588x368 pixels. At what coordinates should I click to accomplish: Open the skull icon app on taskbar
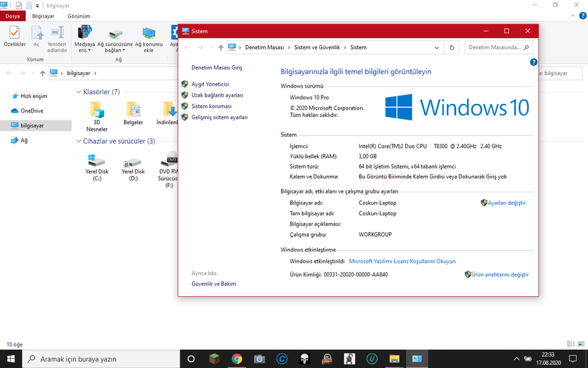pos(304,359)
